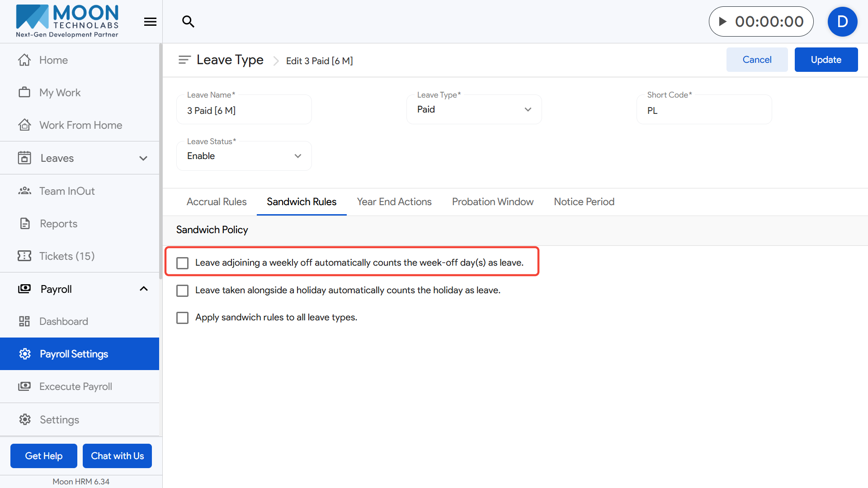Viewport: 868px width, 488px height.
Task: Open the Leave Type dropdown
Action: click(x=474, y=110)
